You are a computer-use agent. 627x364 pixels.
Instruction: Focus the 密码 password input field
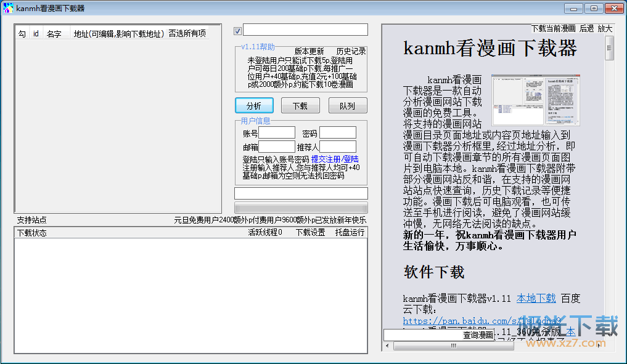338,132
